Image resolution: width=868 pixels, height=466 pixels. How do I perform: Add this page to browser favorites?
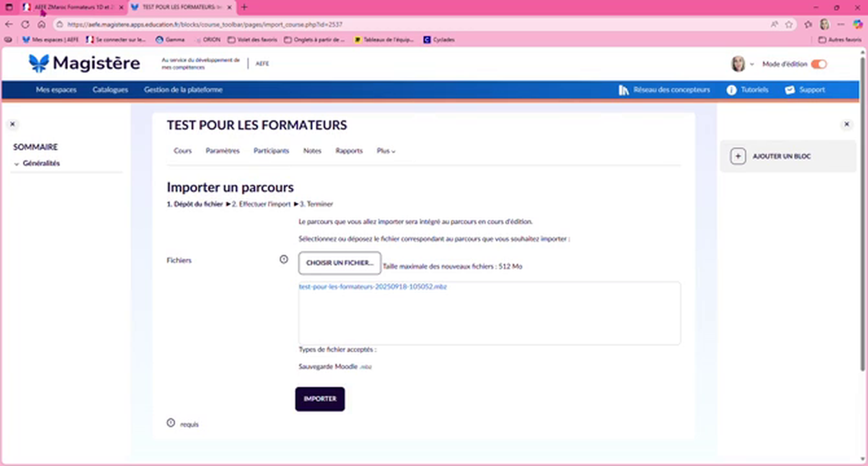click(789, 25)
